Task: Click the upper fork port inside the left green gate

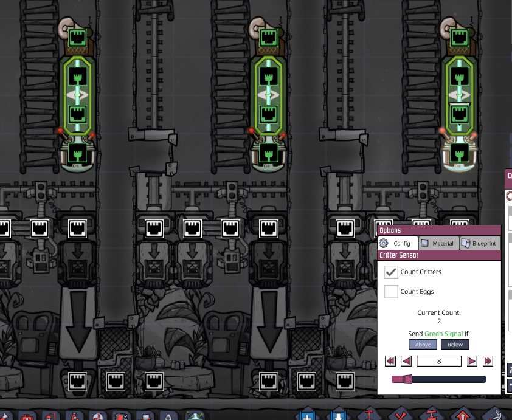Action: pyautogui.click(x=78, y=77)
